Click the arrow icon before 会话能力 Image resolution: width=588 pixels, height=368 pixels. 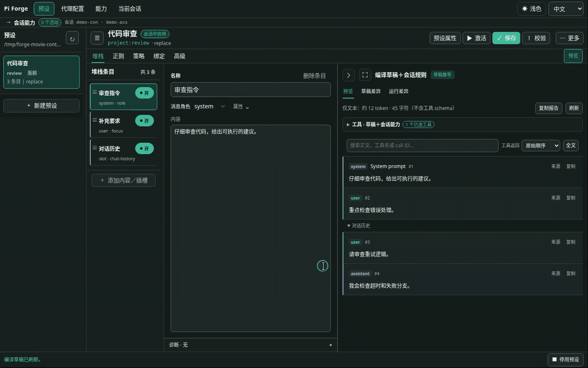[8, 23]
